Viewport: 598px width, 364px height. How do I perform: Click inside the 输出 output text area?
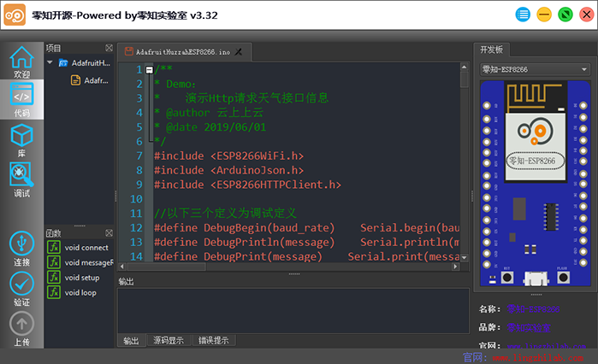[293, 311]
